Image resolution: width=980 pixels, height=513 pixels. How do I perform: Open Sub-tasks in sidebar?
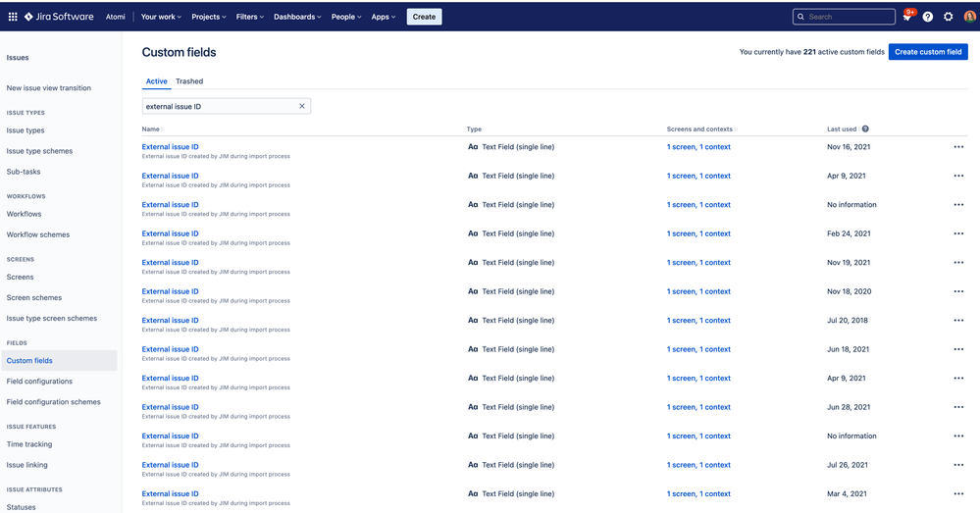point(24,172)
